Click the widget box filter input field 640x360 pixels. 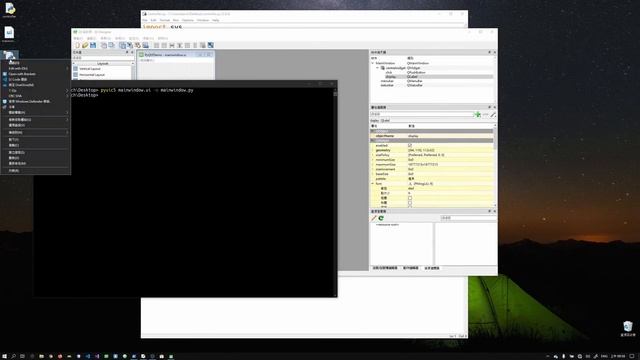(x=103, y=58)
